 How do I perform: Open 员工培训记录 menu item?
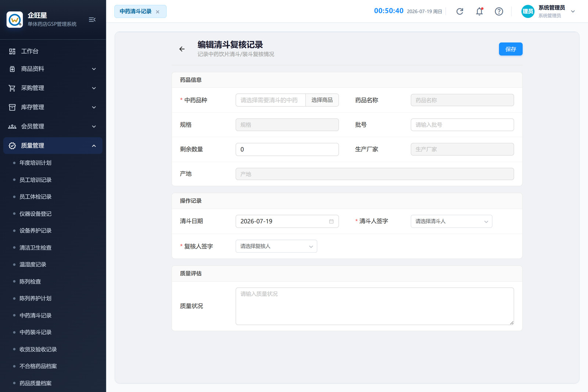coord(35,180)
